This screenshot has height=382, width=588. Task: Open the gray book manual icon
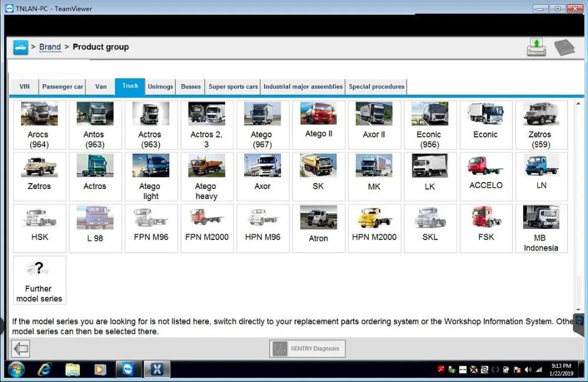point(564,48)
